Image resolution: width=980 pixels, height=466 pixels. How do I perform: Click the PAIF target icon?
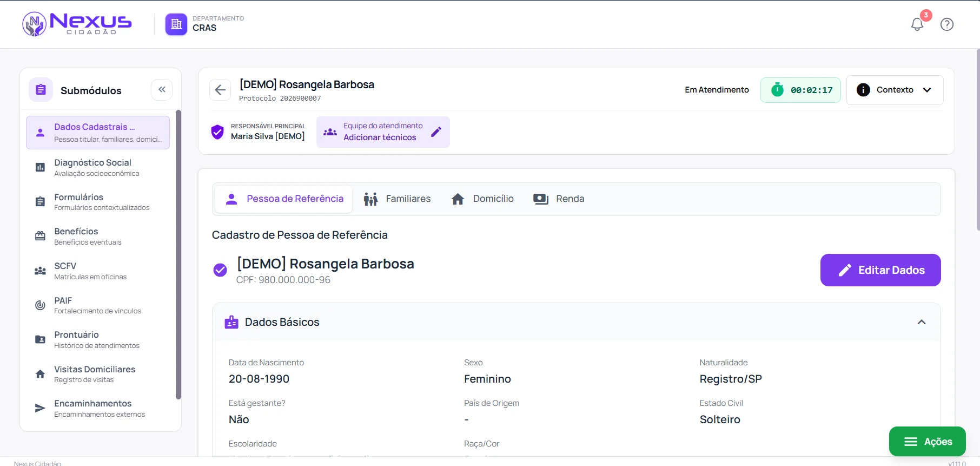(x=40, y=305)
